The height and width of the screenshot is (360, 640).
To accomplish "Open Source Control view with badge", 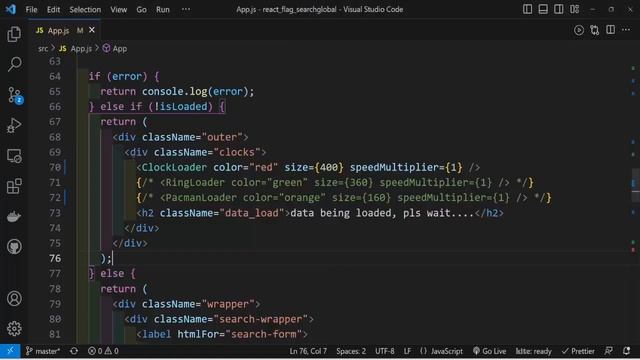I will point(15,95).
